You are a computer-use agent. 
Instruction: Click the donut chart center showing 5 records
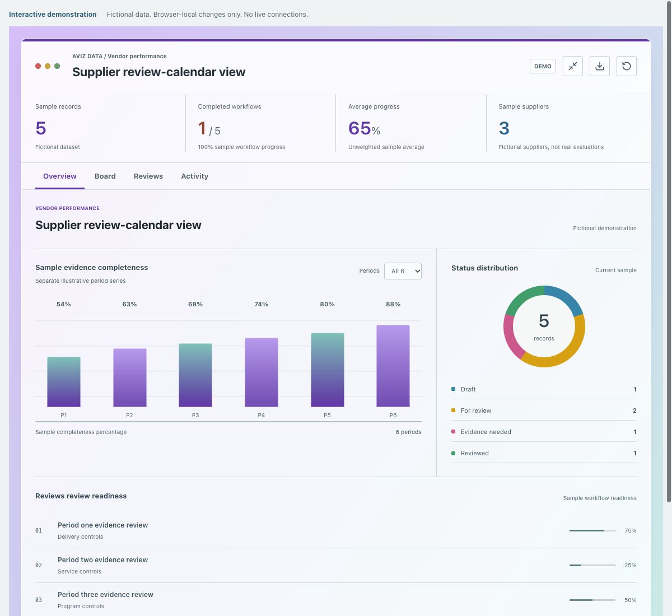click(544, 326)
